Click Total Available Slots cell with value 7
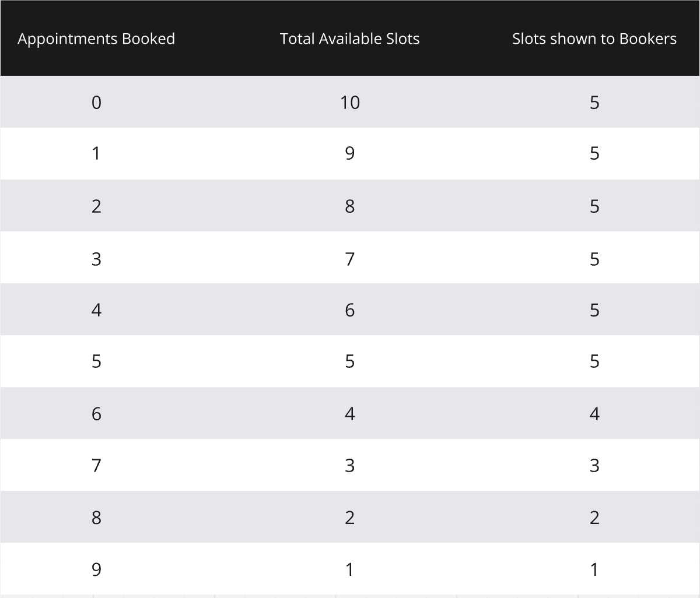This screenshot has width=700, height=598. 349,258
